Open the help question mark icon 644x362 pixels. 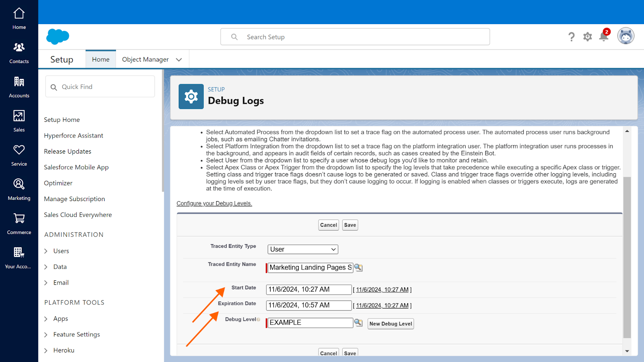(x=572, y=37)
